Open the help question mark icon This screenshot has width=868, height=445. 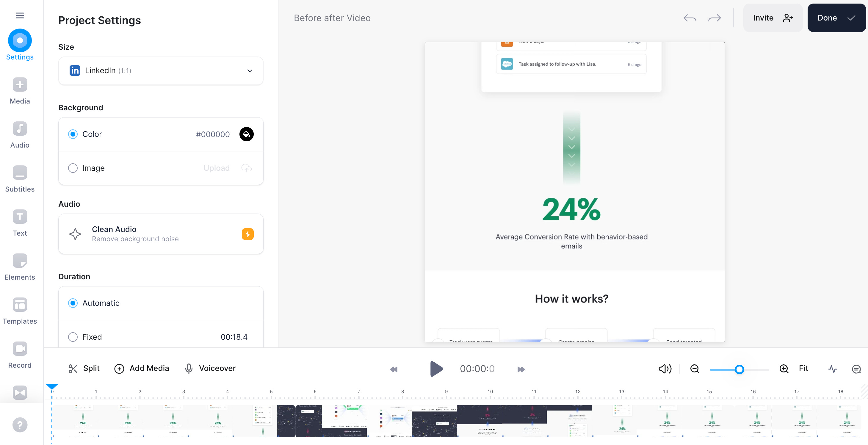coord(20,425)
